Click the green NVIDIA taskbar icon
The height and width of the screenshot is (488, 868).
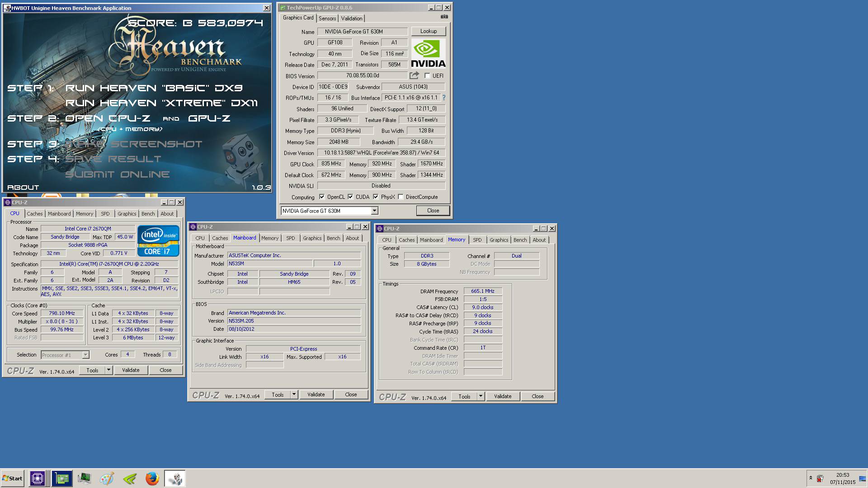tap(130, 478)
